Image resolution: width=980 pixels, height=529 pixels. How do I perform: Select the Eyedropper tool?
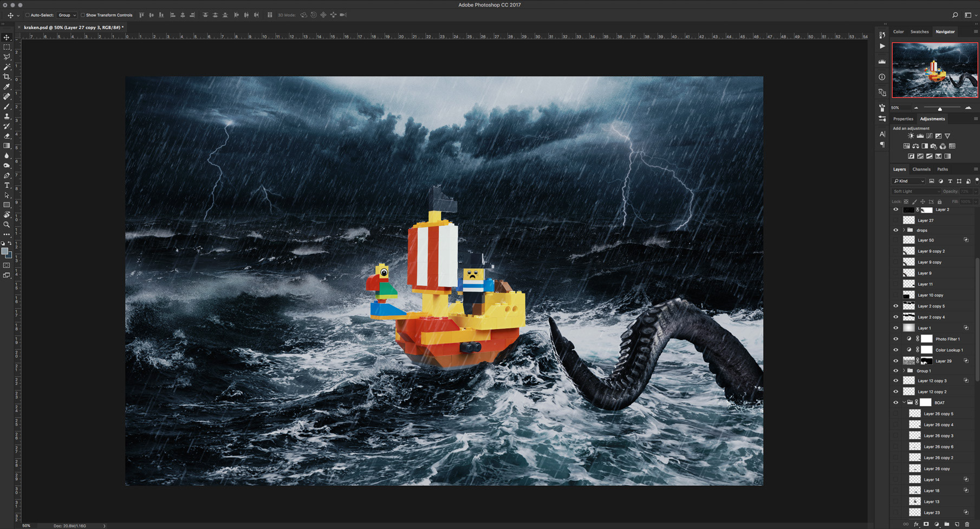coord(7,87)
